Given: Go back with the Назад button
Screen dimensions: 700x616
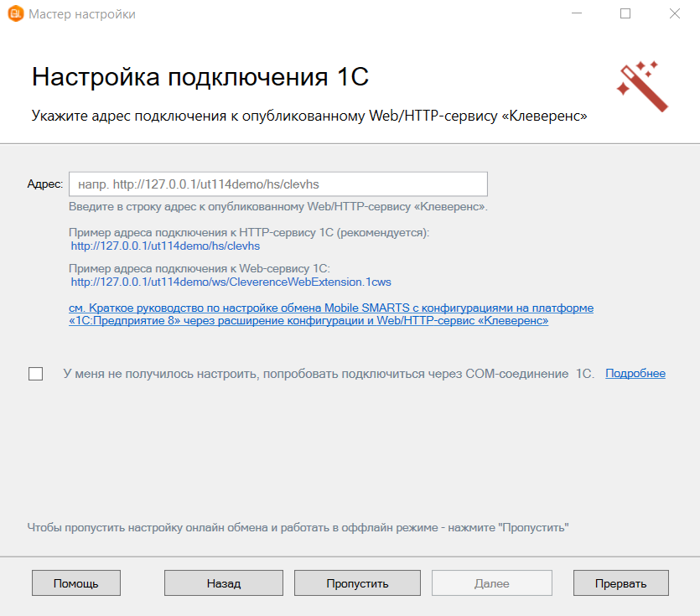Looking at the screenshot, I should 224,582.
